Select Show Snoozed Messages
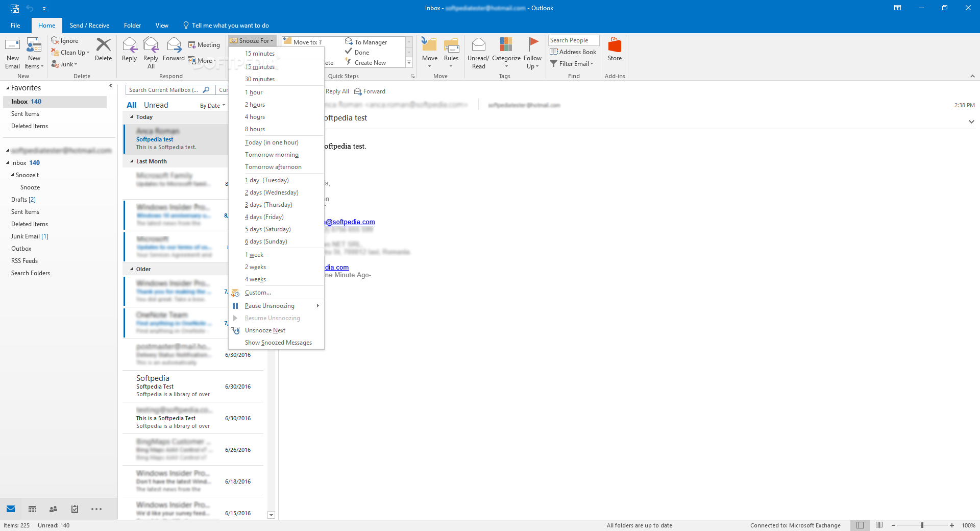Image resolution: width=980 pixels, height=531 pixels. pos(276,343)
